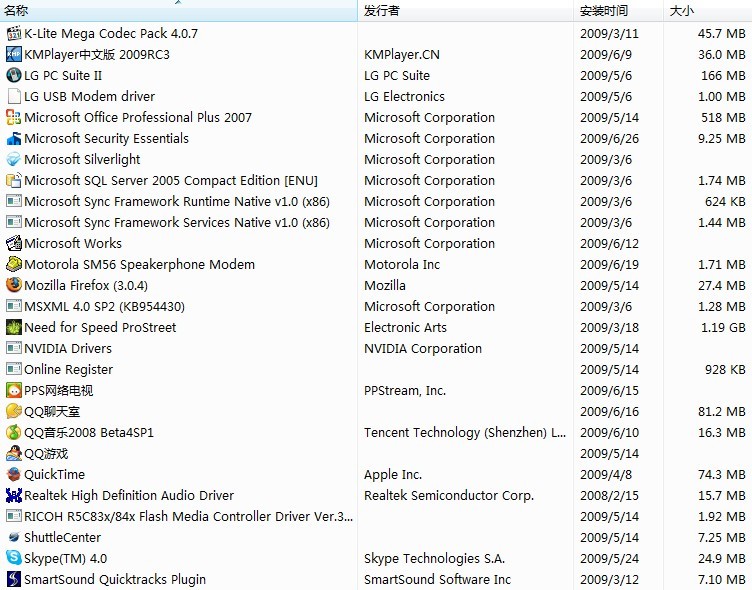752x590 pixels.
Task: Click "Realtek Semiconductor Corp." publisher cell
Action: pos(449,496)
